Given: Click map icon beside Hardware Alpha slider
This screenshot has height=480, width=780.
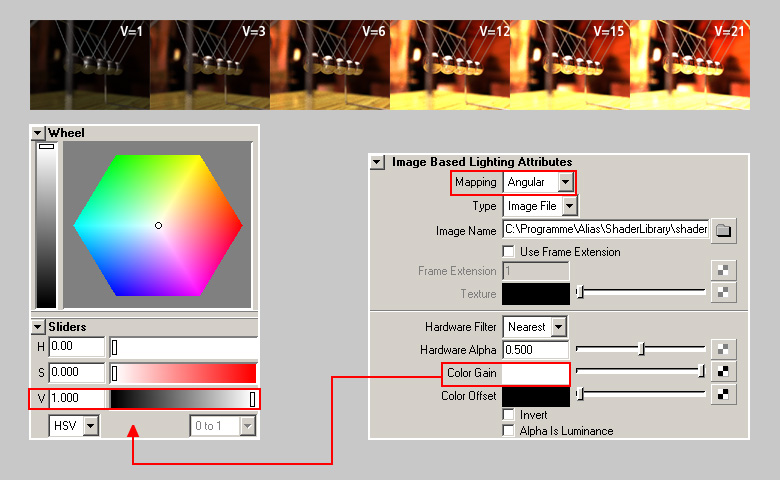Looking at the screenshot, I should click(723, 350).
